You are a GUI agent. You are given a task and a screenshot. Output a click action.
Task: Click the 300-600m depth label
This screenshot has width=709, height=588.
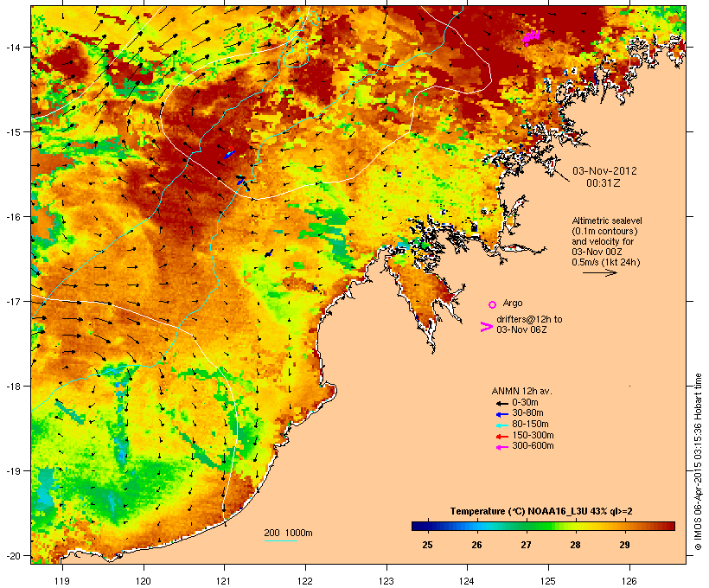(533, 446)
